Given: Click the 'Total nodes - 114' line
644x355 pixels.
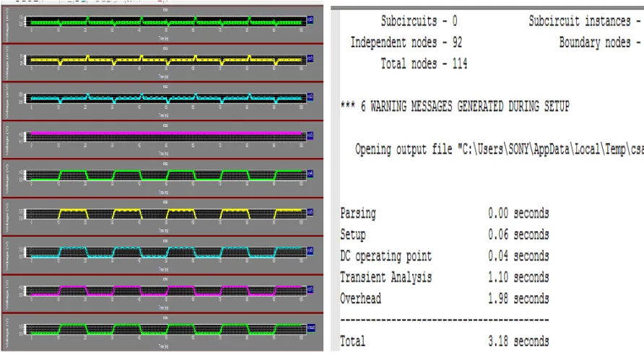Looking at the screenshot, I should click(x=424, y=63).
